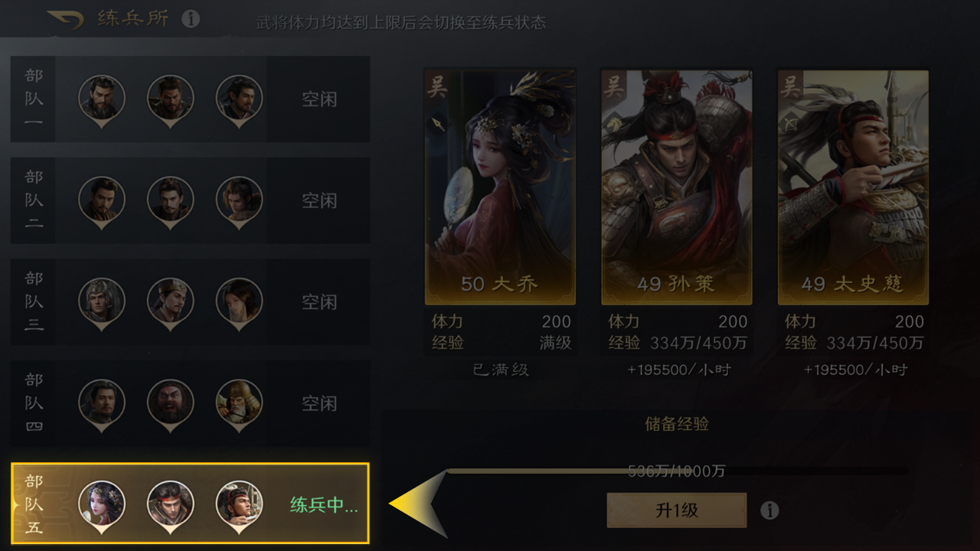Click the 储备经验 progress bar
This screenshot has height=551, width=980.
coord(677,471)
